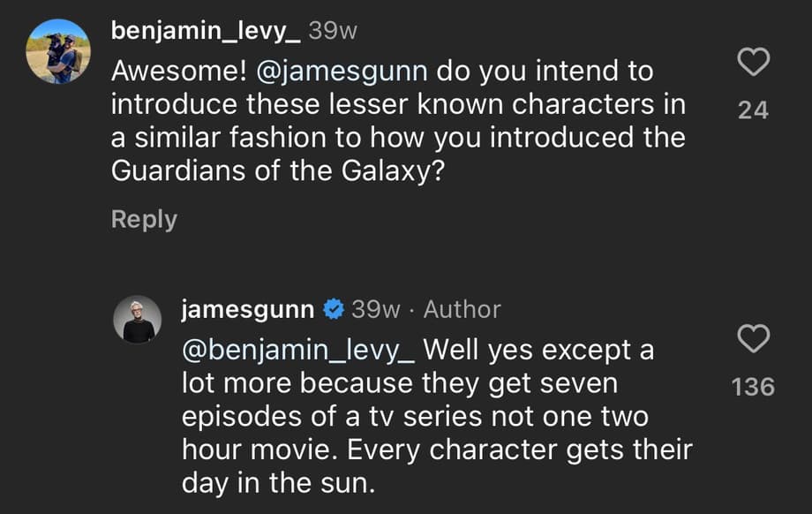This screenshot has width=812, height=514.
Task: Click the "introduce these lesser known characters" line
Action: point(397,104)
